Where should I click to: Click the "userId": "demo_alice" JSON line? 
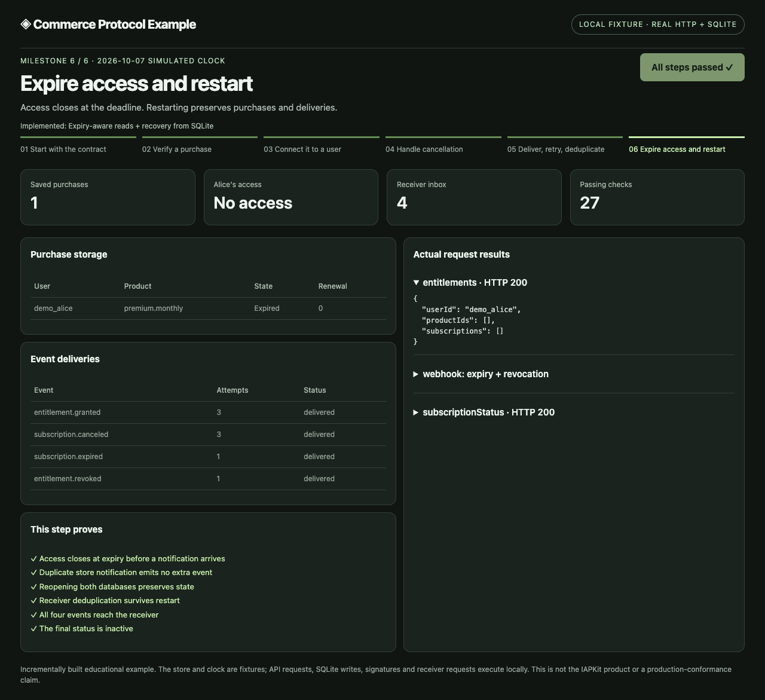point(472,310)
